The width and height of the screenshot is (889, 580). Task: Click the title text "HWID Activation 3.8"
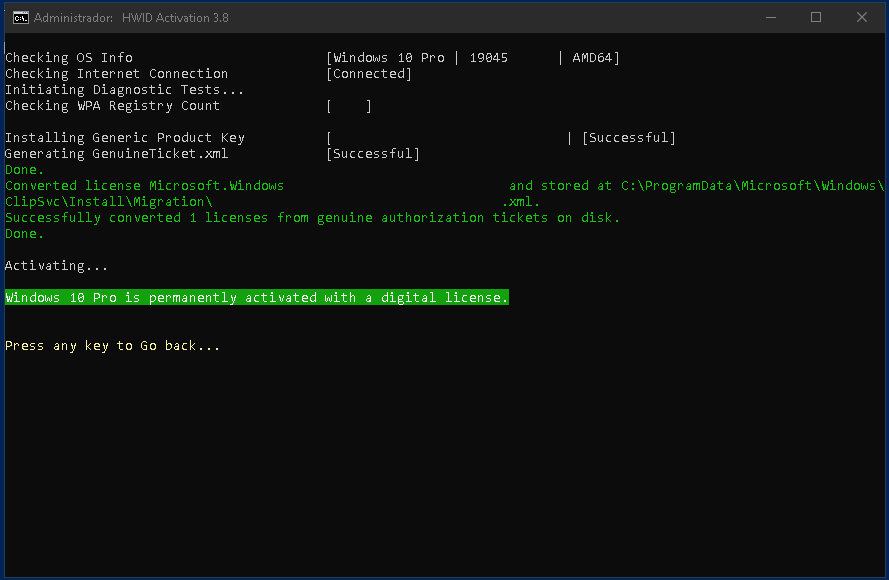coord(175,18)
